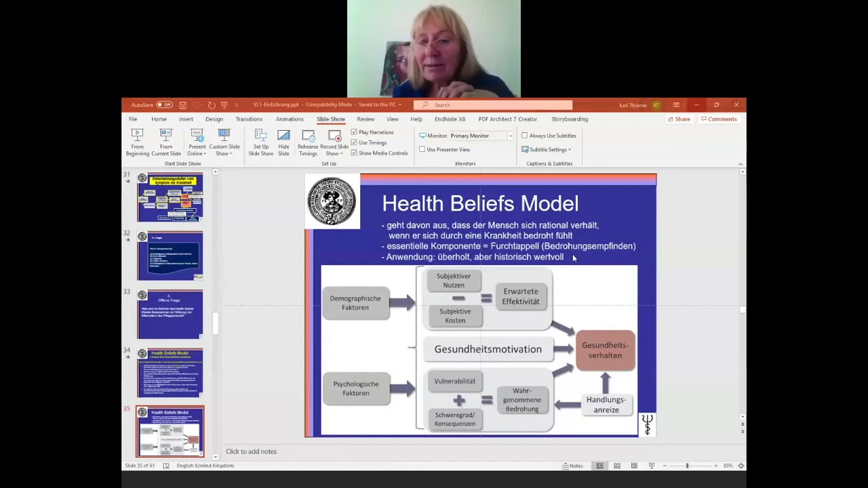Click the 85% zoom level
The height and width of the screenshot is (488, 868).
click(x=728, y=466)
